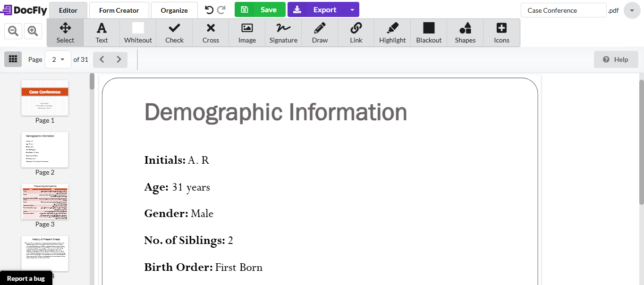Select the Cross tool
This screenshot has height=285, width=644.
click(210, 32)
